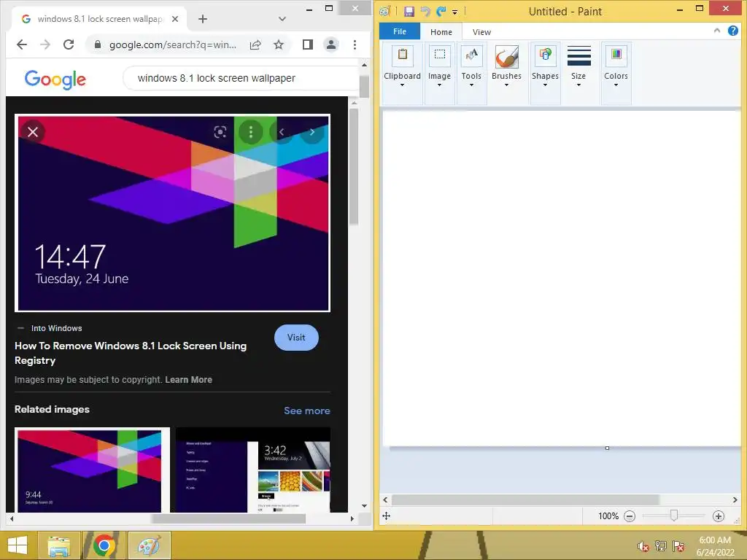Close the windows 8.1 lock screen wallpaper tab
This screenshot has height=560, width=747.
click(x=175, y=19)
